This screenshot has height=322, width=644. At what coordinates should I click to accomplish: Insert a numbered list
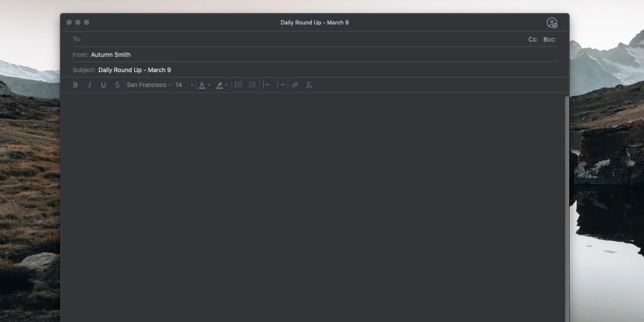click(252, 85)
